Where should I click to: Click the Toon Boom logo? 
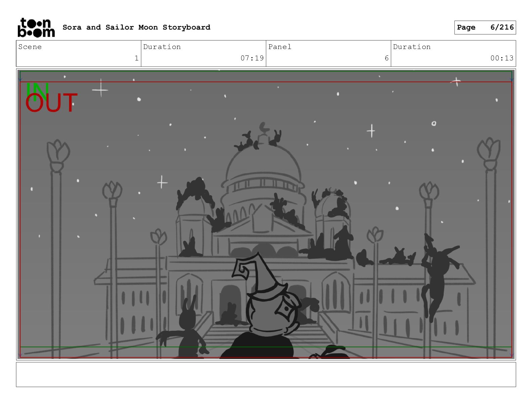point(36,27)
